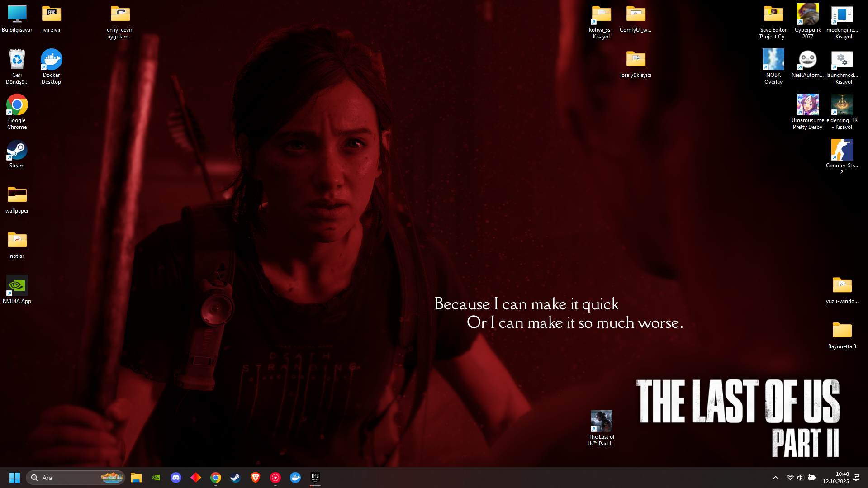Select the Steam desktop shortcut
The image size is (868, 488).
point(17,154)
